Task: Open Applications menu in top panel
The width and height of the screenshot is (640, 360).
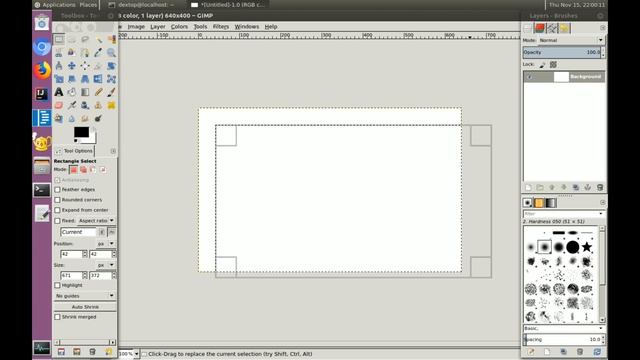Action: (55, 5)
